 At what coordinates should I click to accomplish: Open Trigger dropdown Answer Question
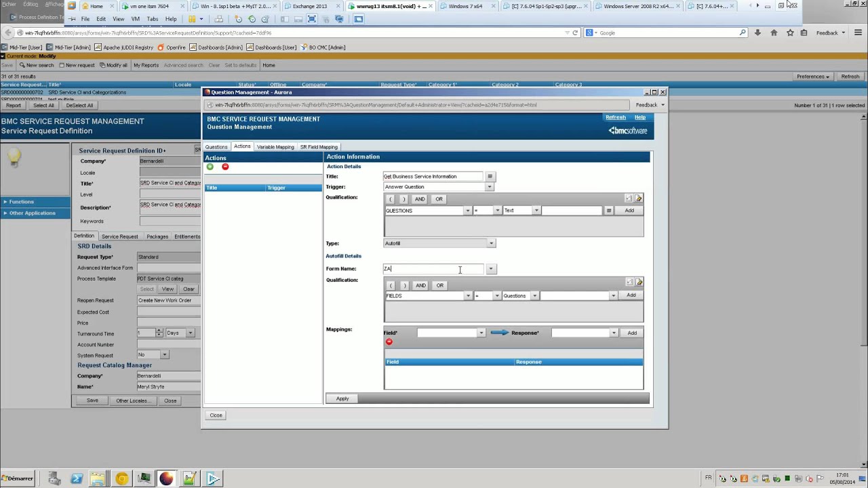point(490,186)
